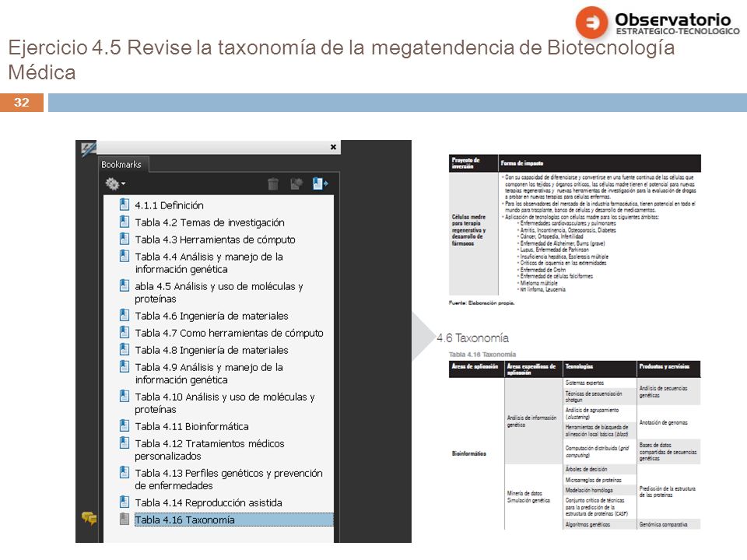Click the delete bookmark trash icon
The image size is (747, 560).
tap(273, 184)
